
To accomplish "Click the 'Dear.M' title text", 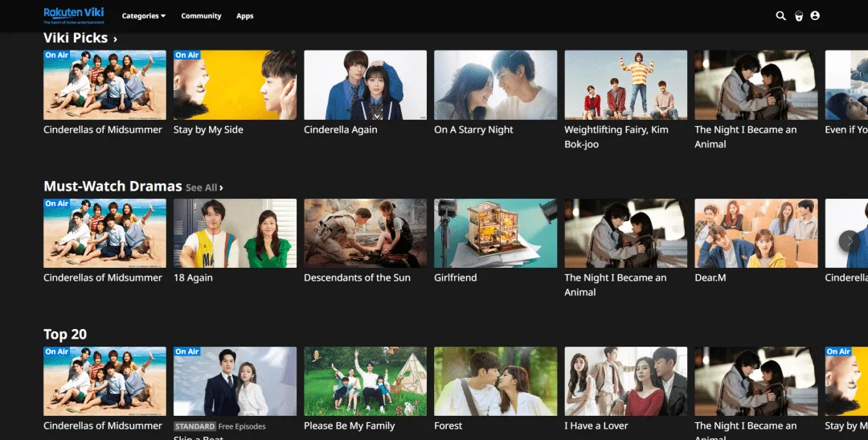I will [710, 278].
